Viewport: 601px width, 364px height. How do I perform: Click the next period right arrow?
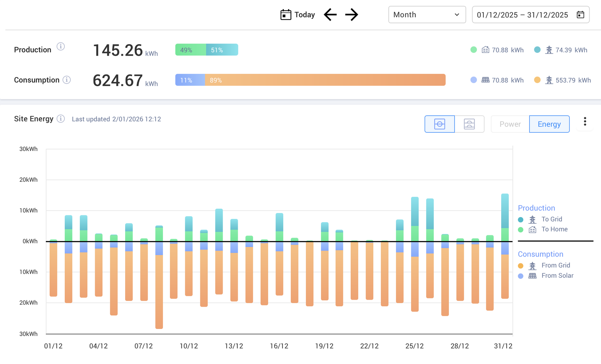click(x=351, y=15)
